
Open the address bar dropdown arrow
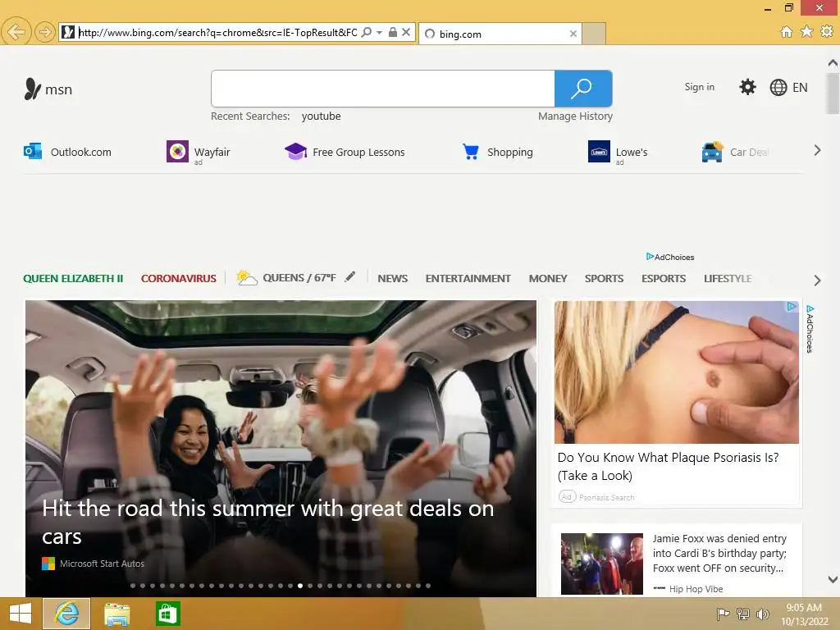click(x=379, y=32)
